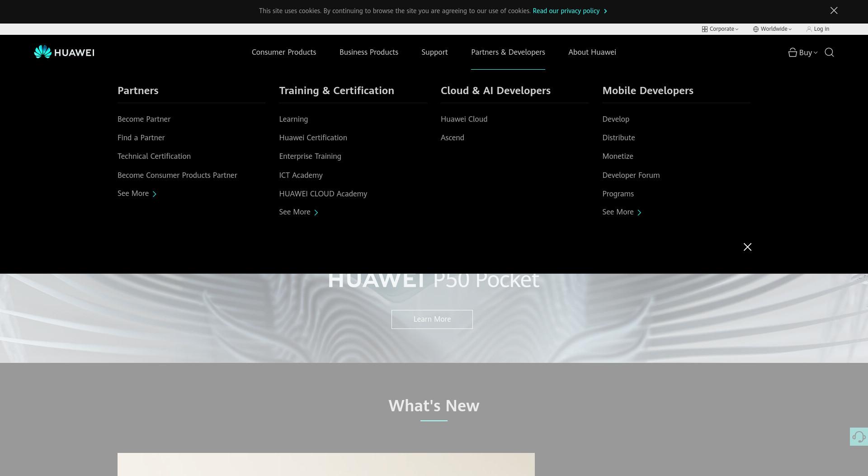
Task: Open the Buy shopping bag dropdown
Action: (802, 52)
